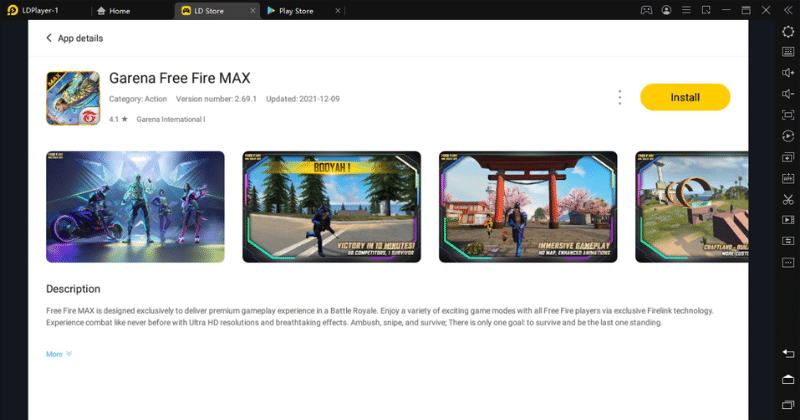Click the Category: Action text
The image size is (800, 420).
tap(138, 99)
